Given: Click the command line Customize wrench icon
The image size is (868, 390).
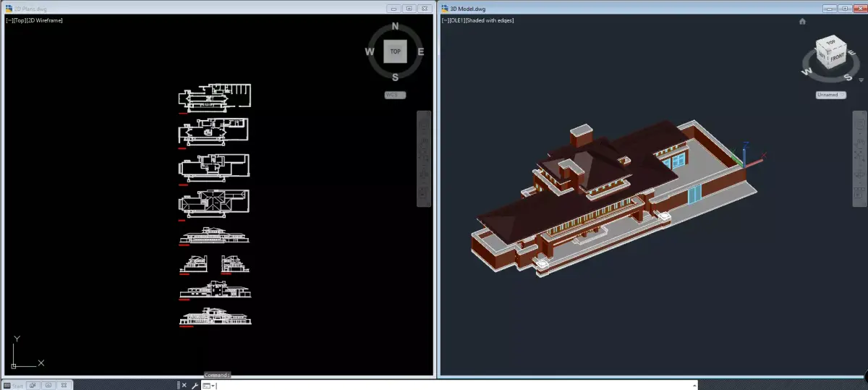Looking at the screenshot, I should (x=195, y=386).
